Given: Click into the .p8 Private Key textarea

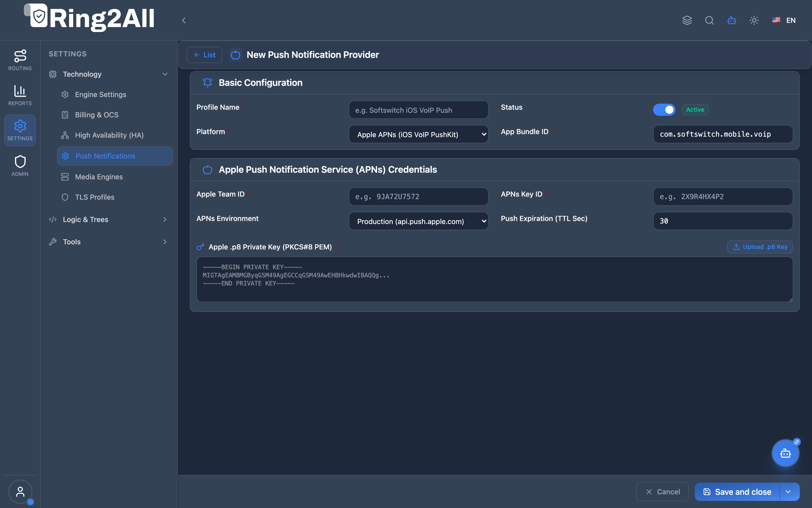Looking at the screenshot, I should 495,280.
